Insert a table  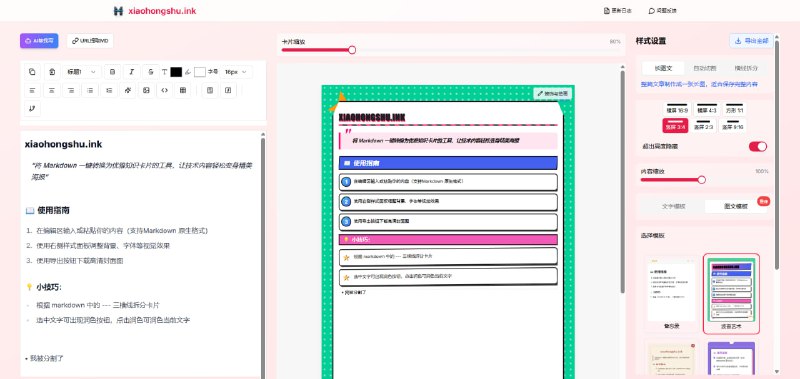182,90
